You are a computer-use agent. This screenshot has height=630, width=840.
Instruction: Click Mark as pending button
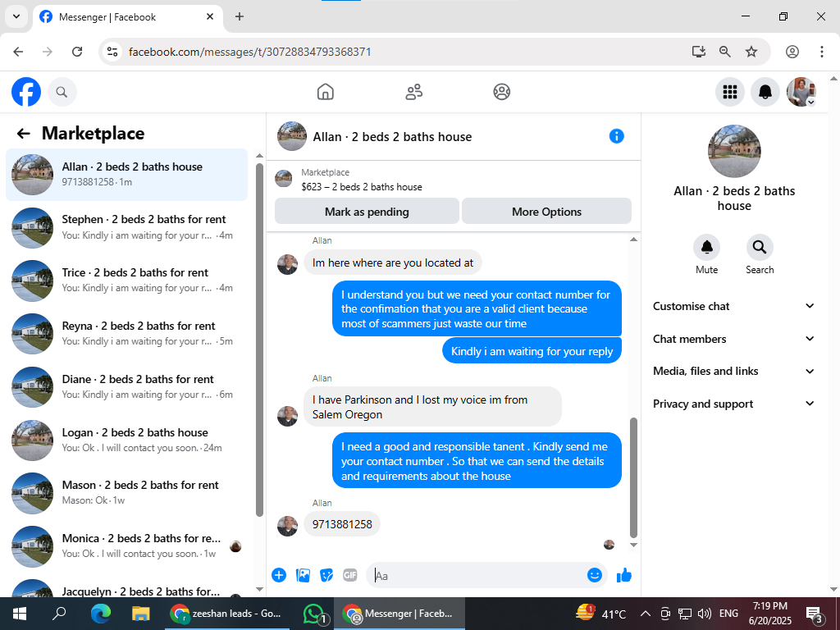pyautogui.click(x=367, y=212)
